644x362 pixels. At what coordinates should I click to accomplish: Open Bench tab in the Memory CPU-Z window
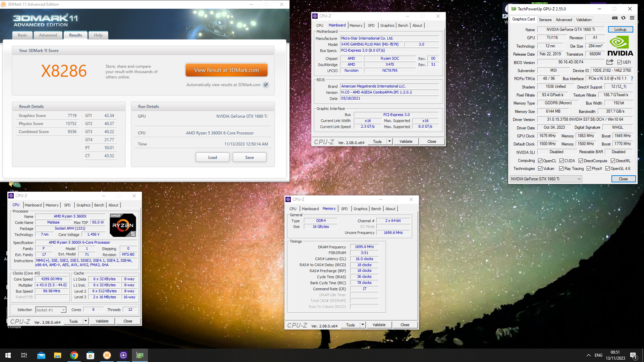click(376, 209)
